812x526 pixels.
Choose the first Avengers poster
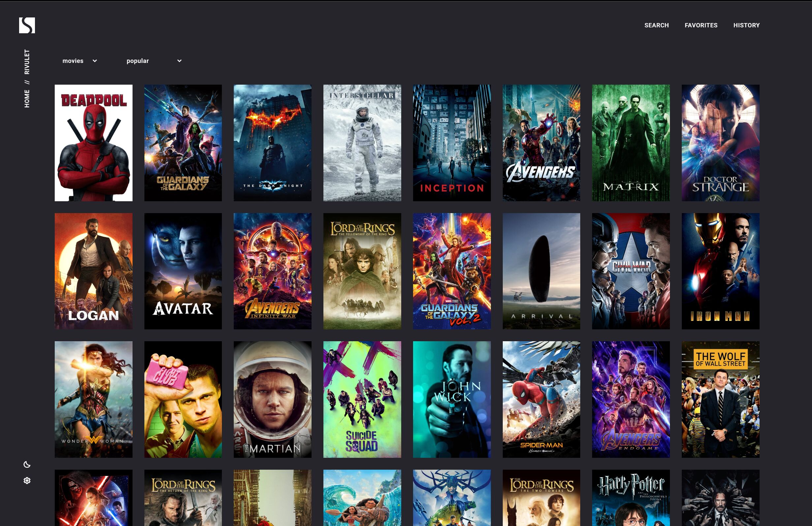pos(541,143)
